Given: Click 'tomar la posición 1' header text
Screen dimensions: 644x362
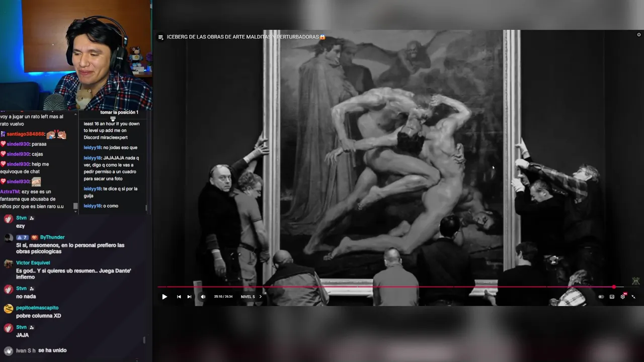Looking at the screenshot, I should click(x=119, y=112).
